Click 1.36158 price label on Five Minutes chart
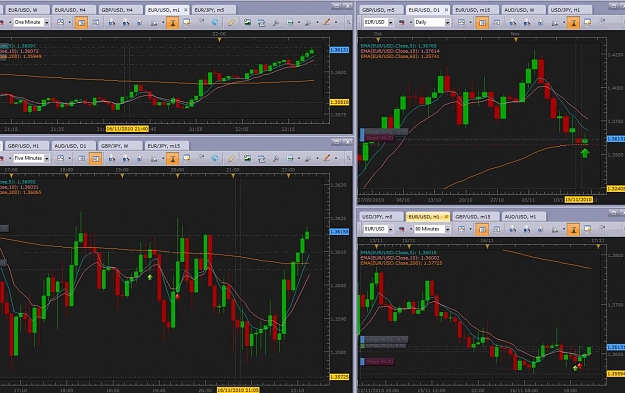 [339, 232]
